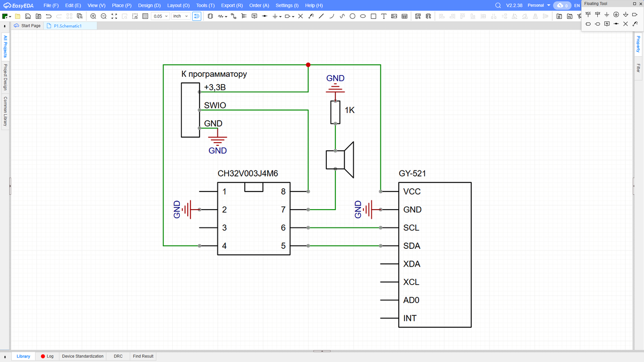This screenshot has height=362, width=644.
Task: Open the Log bottom tab
Action: [47, 356]
